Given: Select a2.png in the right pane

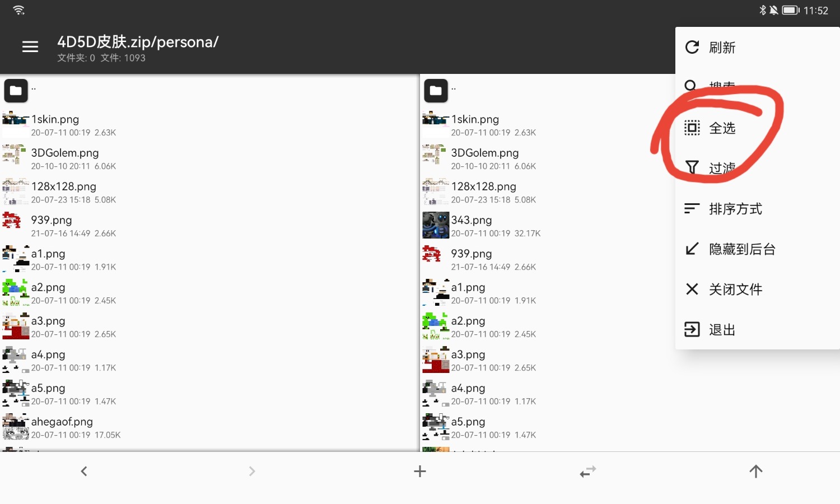Looking at the screenshot, I should point(548,326).
